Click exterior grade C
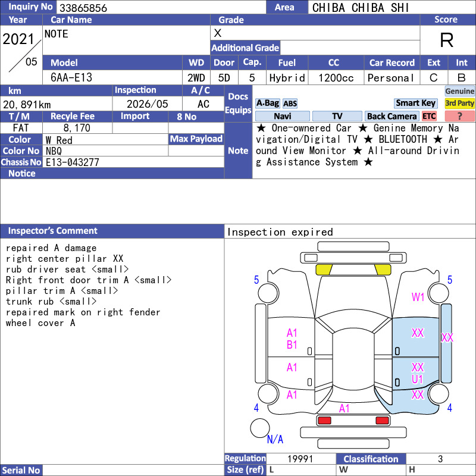Image resolution: width=476 pixels, height=476 pixels. (x=434, y=78)
